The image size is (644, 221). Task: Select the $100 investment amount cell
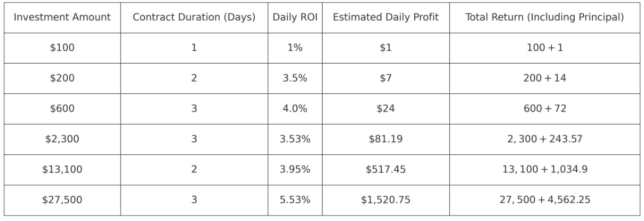[62, 48]
